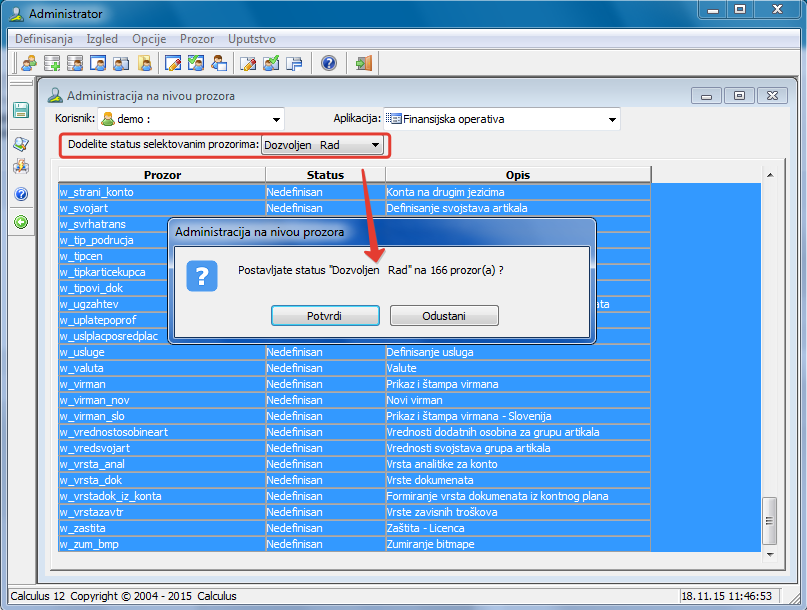Click the vertical scrollbar thumb of the list

click(769, 520)
